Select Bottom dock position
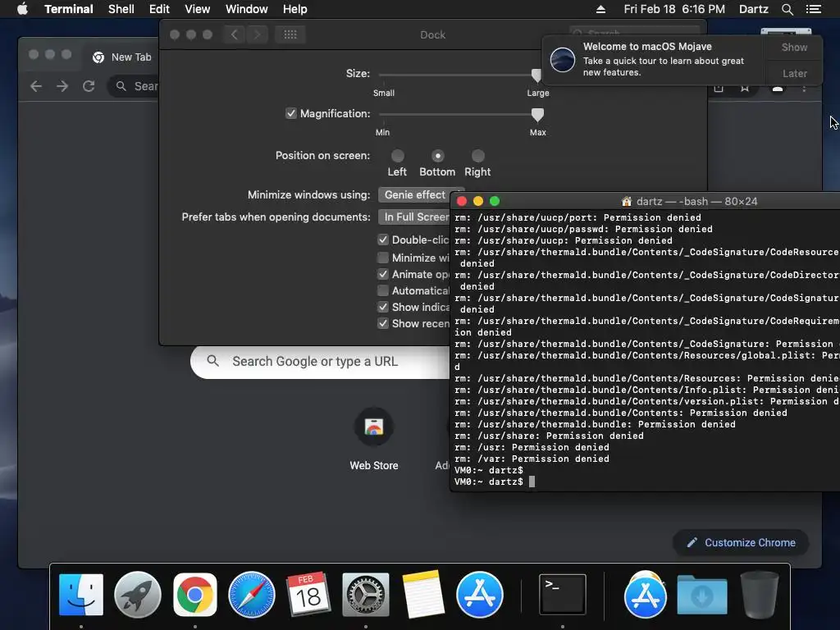Viewport: 840px width, 630px height. pos(438,156)
